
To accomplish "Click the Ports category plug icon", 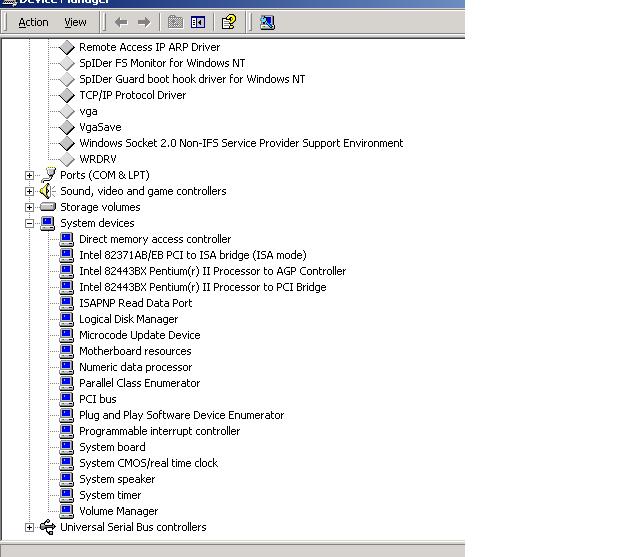I will coord(48,175).
